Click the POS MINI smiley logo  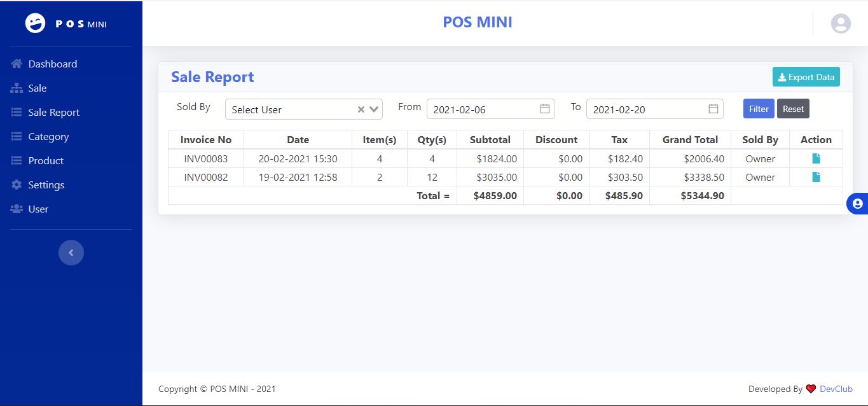coord(36,24)
